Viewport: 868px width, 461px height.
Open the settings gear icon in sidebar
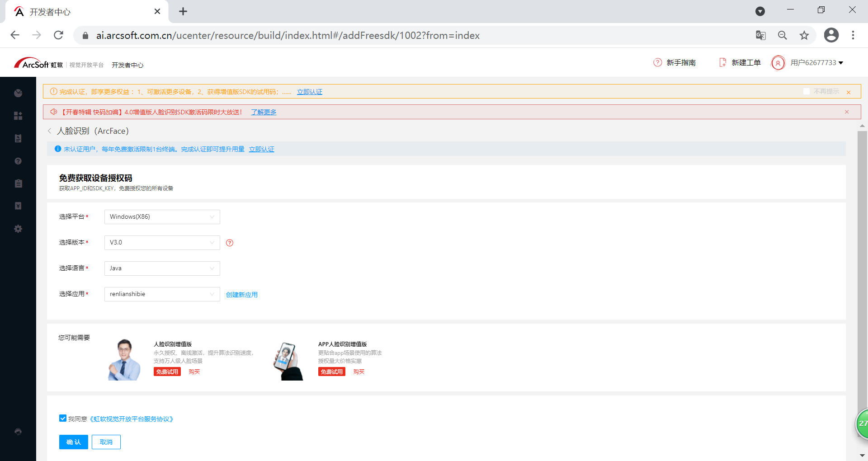pyautogui.click(x=18, y=229)
